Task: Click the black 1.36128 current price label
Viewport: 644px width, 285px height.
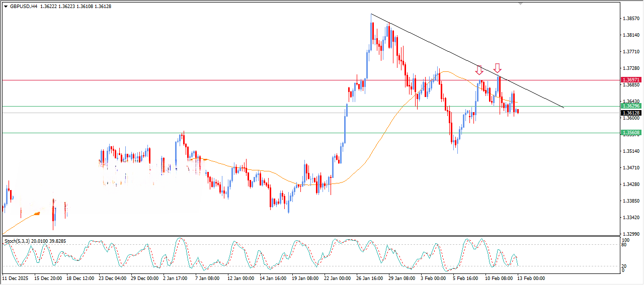Action: pos(630,113)
